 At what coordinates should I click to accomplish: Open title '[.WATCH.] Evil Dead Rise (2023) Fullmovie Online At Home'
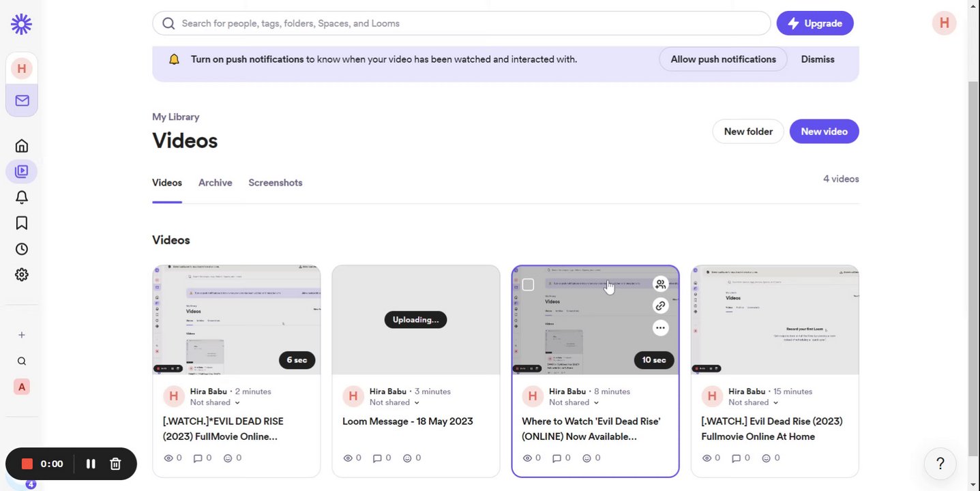[x=772, y=429]
